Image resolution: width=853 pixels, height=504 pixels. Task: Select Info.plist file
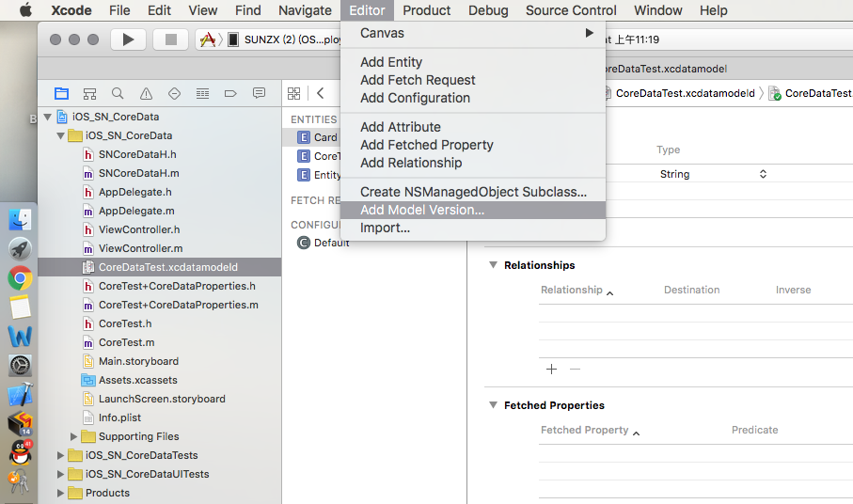coord(119,417)
